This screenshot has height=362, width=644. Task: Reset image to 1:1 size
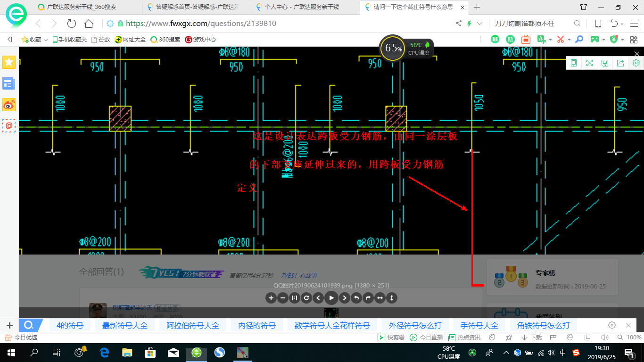pos(295,298)
